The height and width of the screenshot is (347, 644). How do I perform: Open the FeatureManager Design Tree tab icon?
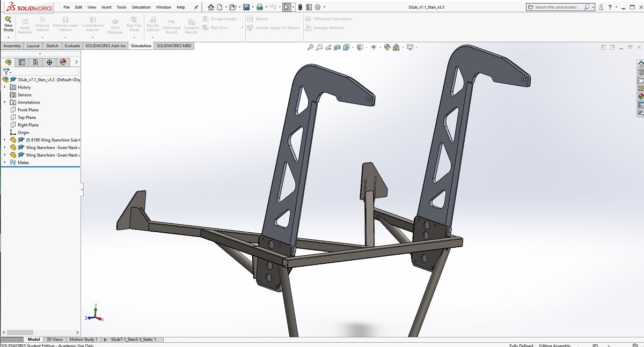pyautogui.click(x=9, y=62)
